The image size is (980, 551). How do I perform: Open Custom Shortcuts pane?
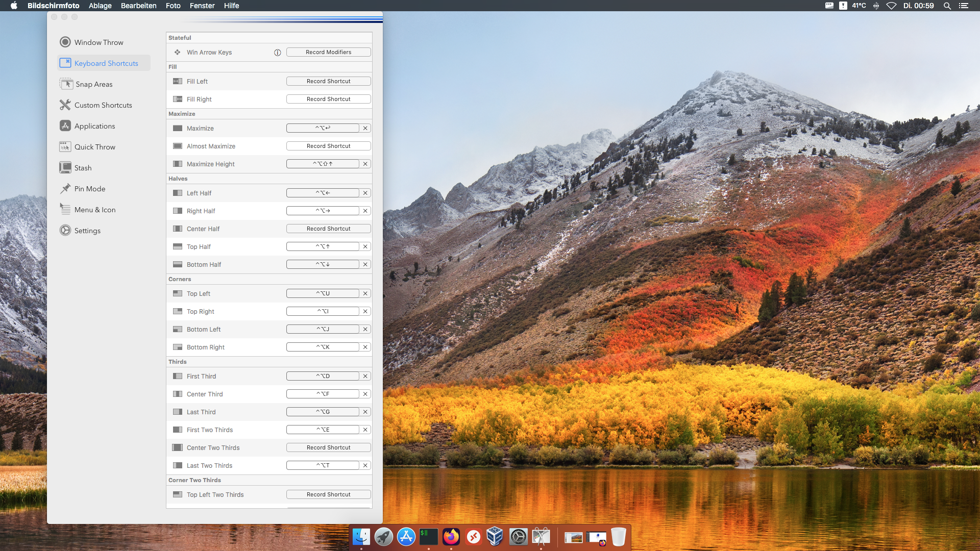tap(103, 105)
